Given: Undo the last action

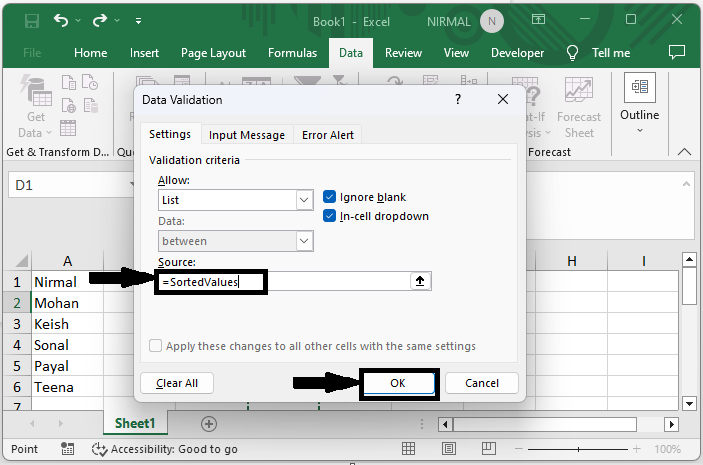Looking at the screenshot, I should tap(61, 20).
